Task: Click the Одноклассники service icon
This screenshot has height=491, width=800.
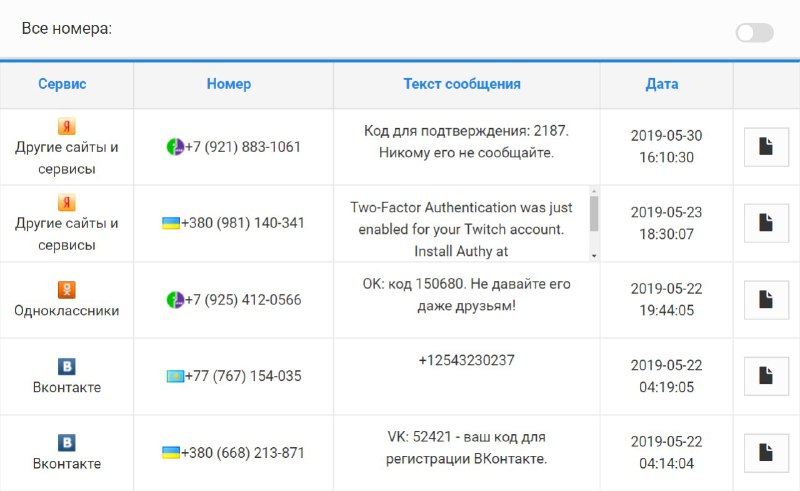Action: tap(66, 289)
